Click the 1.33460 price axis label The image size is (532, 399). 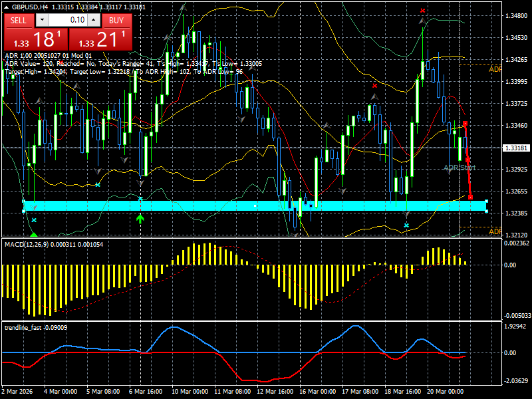click(517, 126)
